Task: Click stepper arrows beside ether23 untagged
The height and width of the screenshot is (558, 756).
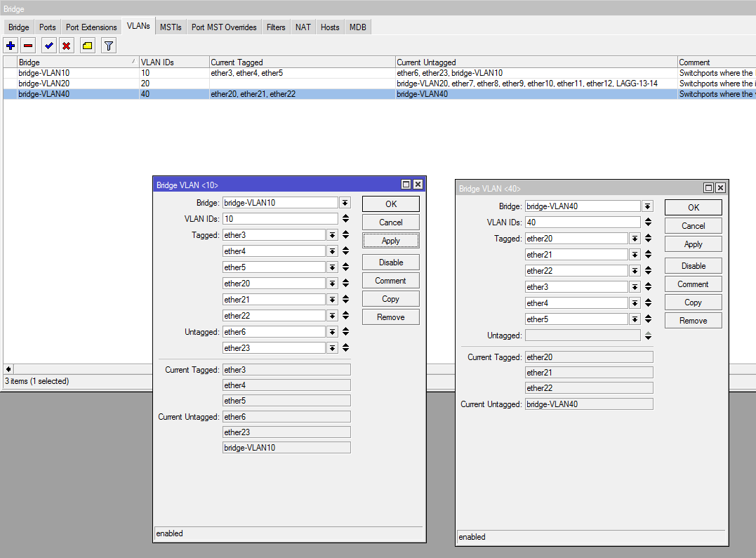Action: pos(345,348)
